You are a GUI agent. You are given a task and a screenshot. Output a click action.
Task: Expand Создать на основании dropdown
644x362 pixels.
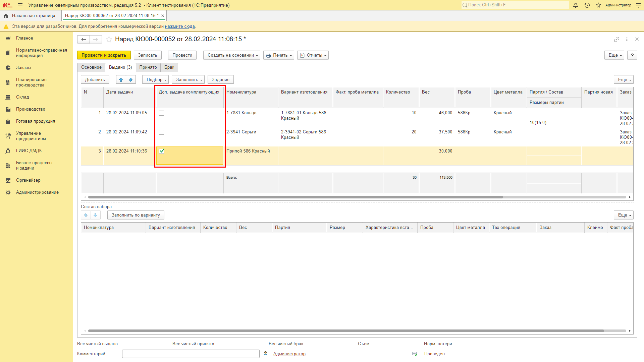(232, 55)
